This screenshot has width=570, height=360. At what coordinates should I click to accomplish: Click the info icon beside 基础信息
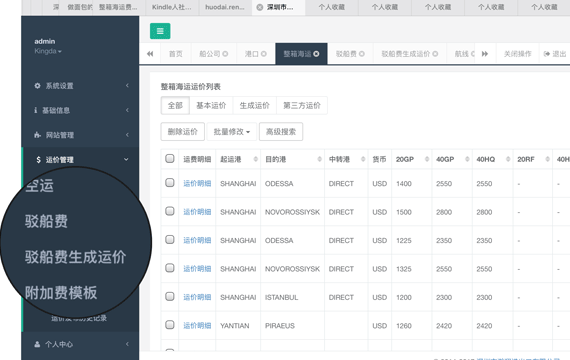35,110
